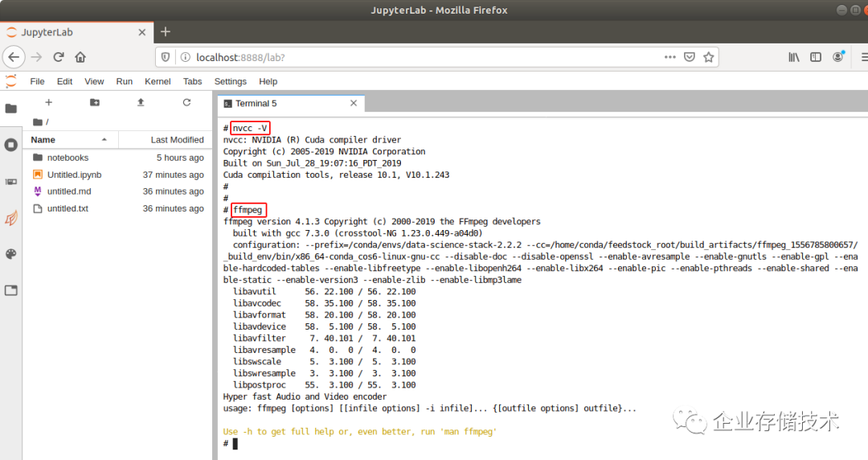The width and height of the screenshot is (868, 460).
Task: Open a new browser tab
Action: coord(165,31)
